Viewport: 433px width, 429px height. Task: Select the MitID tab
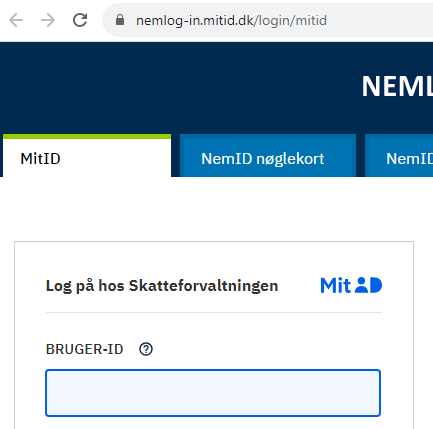click(87, 156)
